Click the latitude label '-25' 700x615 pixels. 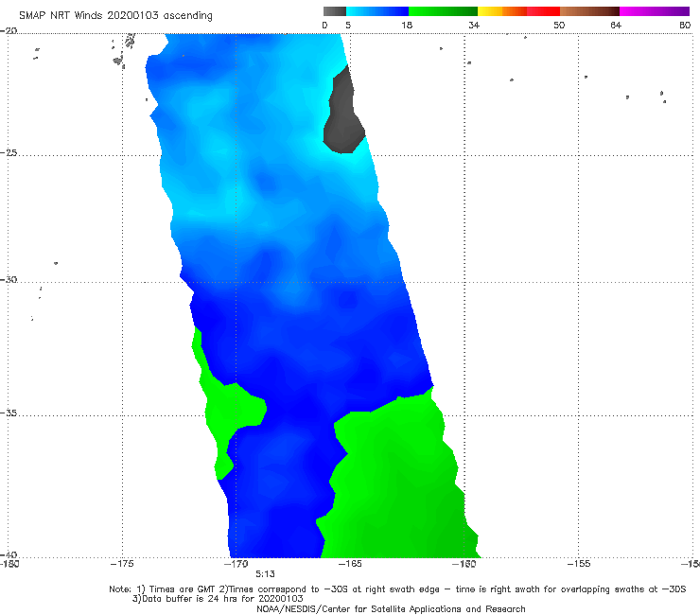(x=9, y=152)
